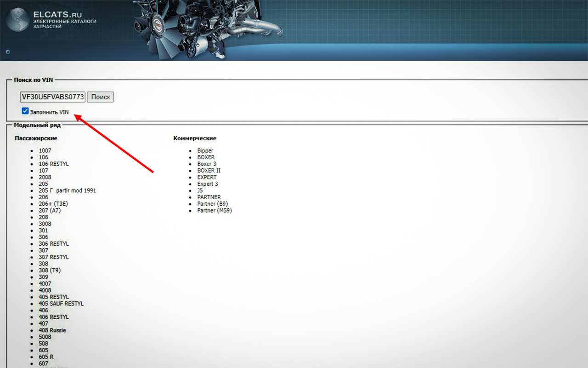
Task: Open the Expert 3 catalog
Action: click(208, 184)
